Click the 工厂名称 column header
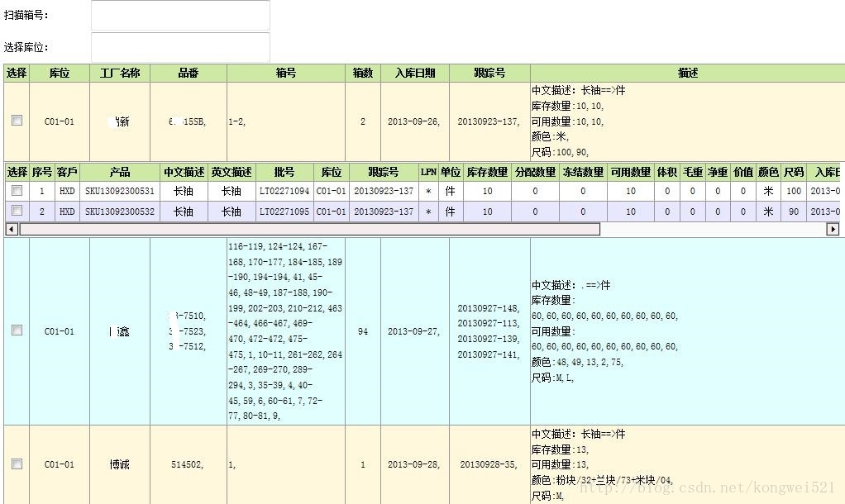845x504 pixels. (120, 74)
